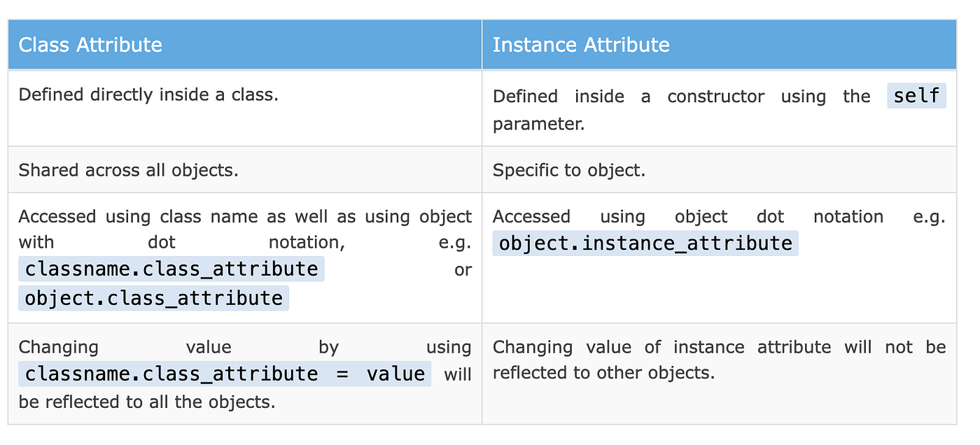Image resolution: width=980 pixels, height=445 pixels.
Task: Click the classname.class_attribute = value code
Action: click(x=225, y=374)
